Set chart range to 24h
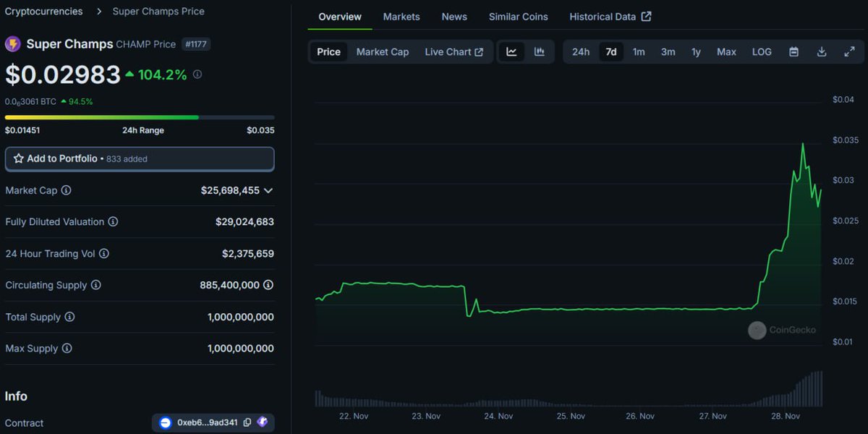Image resolution: width=868 pixels, height=434 pixels. [x=581, y=52]
